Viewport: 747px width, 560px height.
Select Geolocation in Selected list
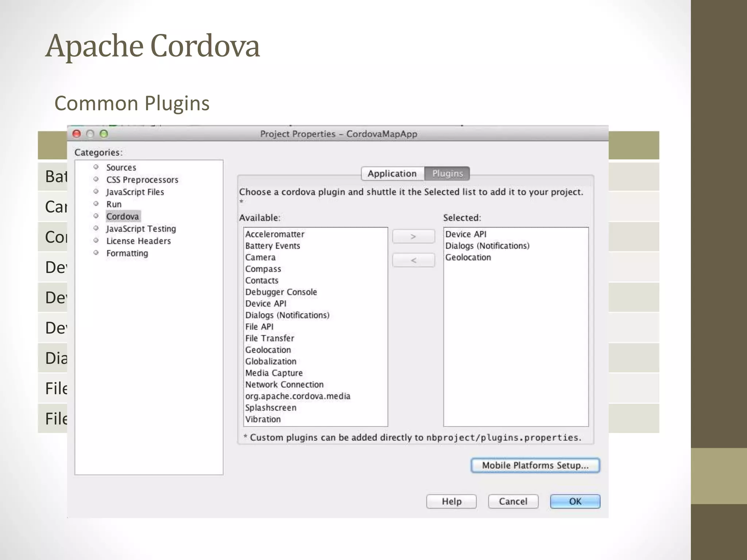point(468,257)
